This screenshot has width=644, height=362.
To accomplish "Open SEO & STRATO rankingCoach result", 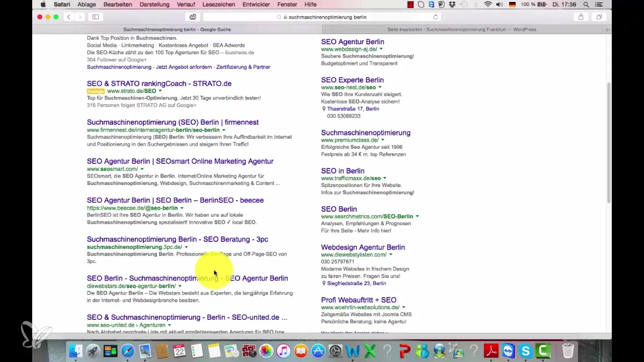I will [159, 83].
